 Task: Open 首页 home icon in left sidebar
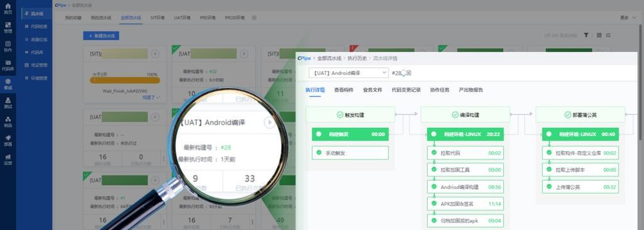click(x=8, y=9)
